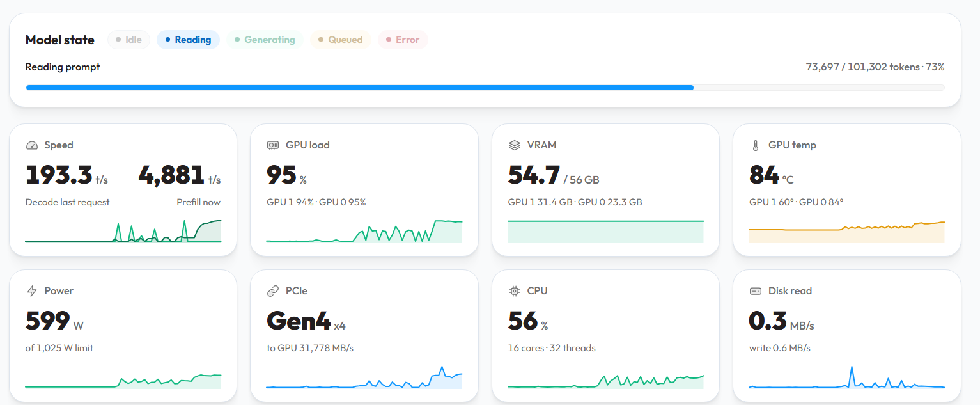Click the 84 °C temperature value
Screen dimensions: 980x405
click(x=772, y=175)
